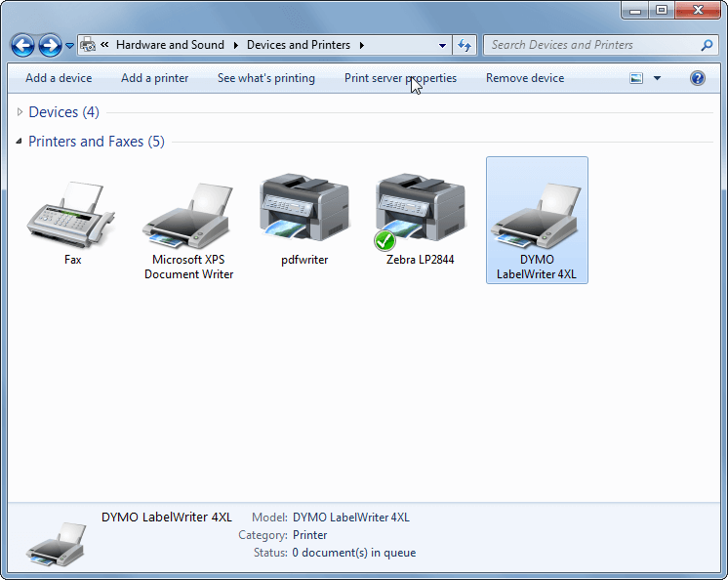Click the double chevron in address bar
Screen dimensions: 728x580
pos(105,45)
